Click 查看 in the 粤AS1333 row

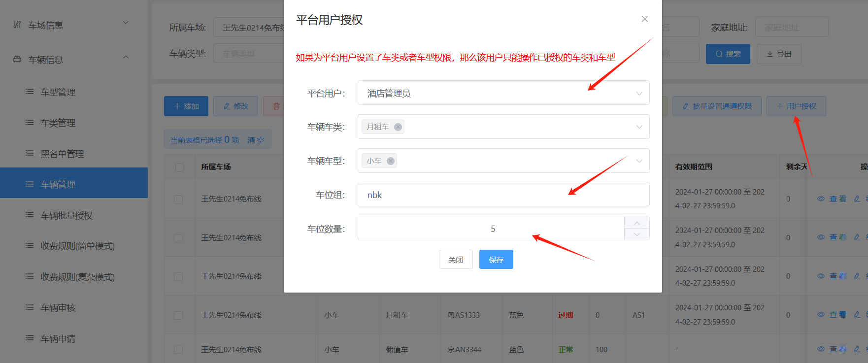click(832, 314)
